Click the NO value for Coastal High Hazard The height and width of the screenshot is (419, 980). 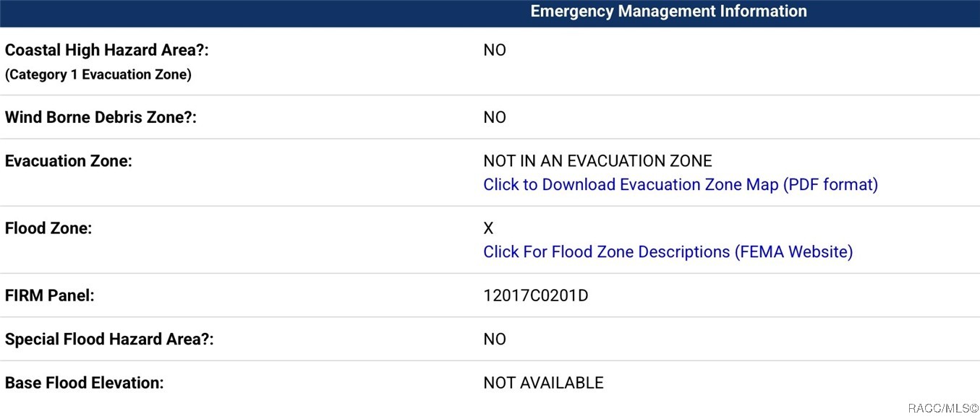tap(495, 51)
